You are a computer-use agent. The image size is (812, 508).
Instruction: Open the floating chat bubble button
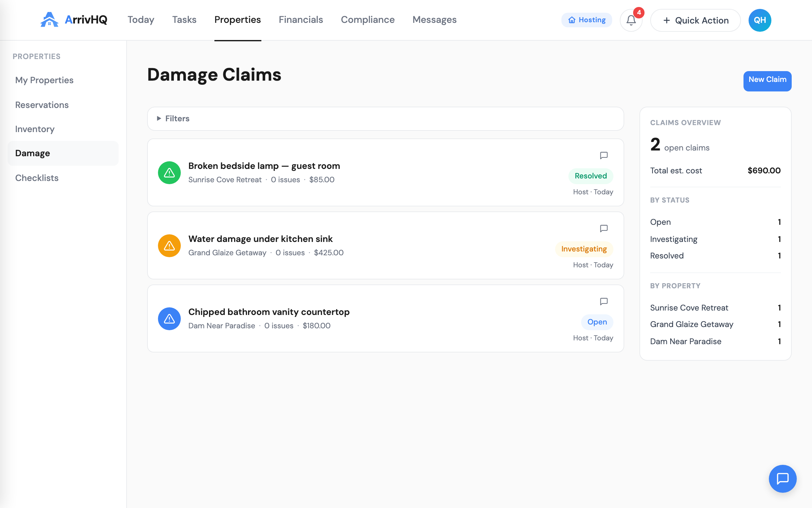783,478
